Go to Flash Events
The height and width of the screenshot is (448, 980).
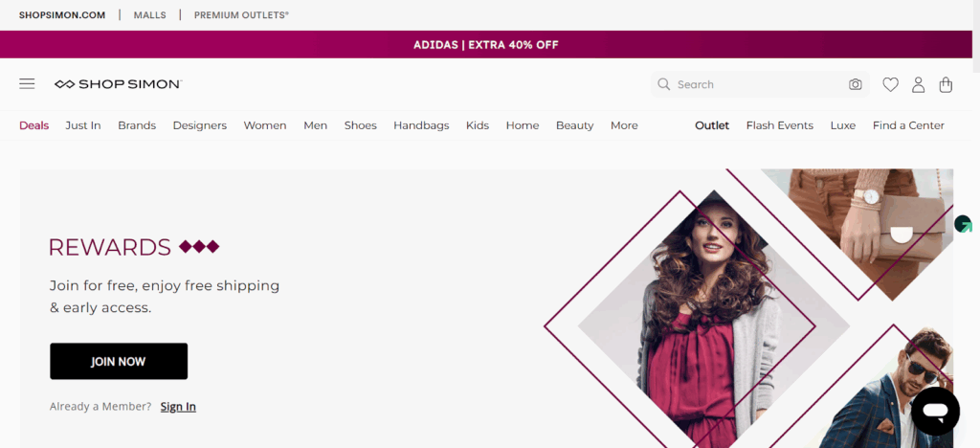point(779,125)
